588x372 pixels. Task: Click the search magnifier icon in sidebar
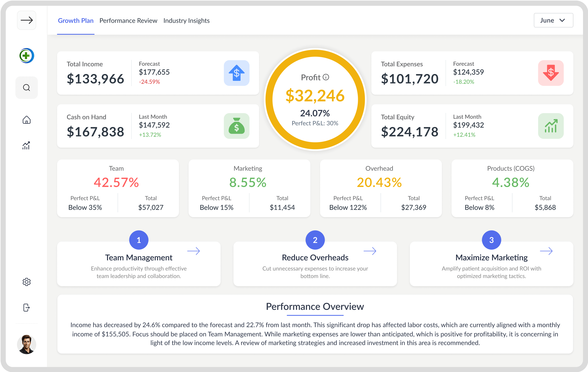point(27,87)
